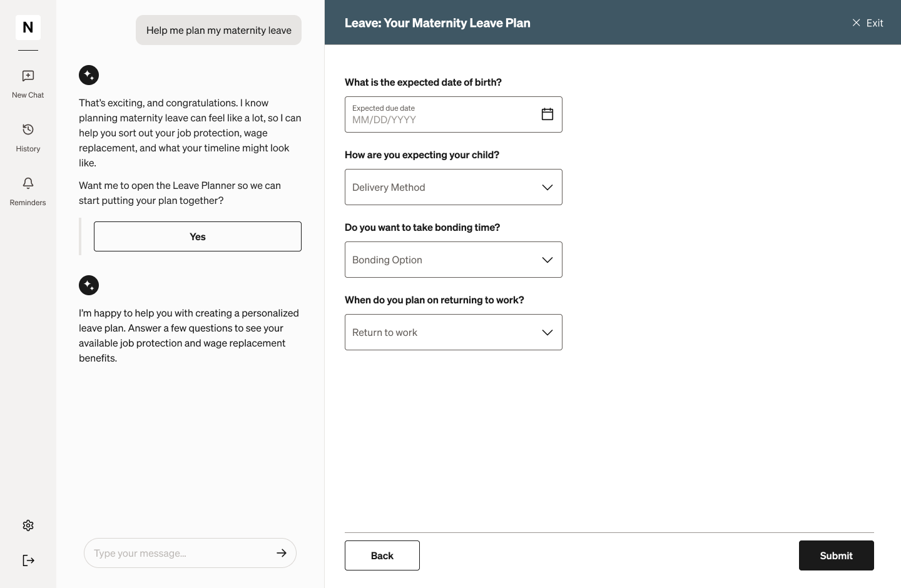Click 'When do you plan on returning to work?' label
The width and height of the screenshot is (901, 588).
pyautogui.click(x=434, y=300)
